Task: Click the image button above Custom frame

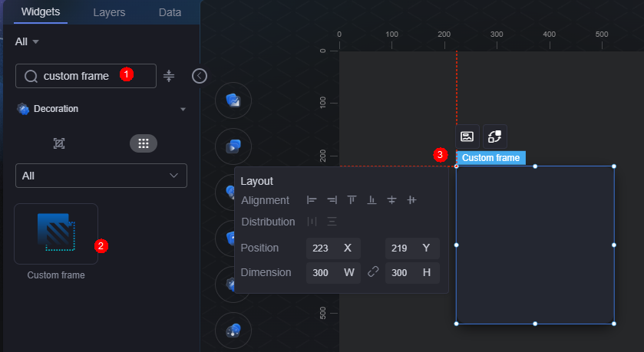Action: (x=467, y=137)
